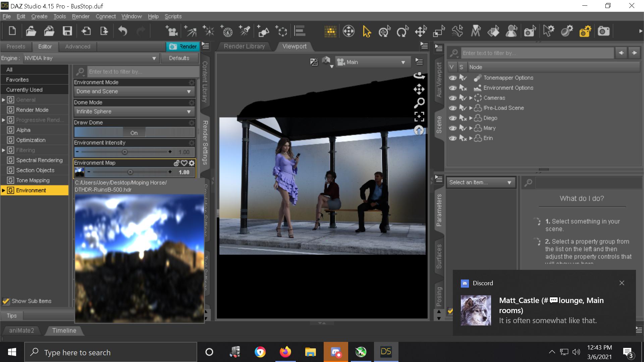
Task: Open the Render menu
Action: pyautogui.click(x=80, y=16)
